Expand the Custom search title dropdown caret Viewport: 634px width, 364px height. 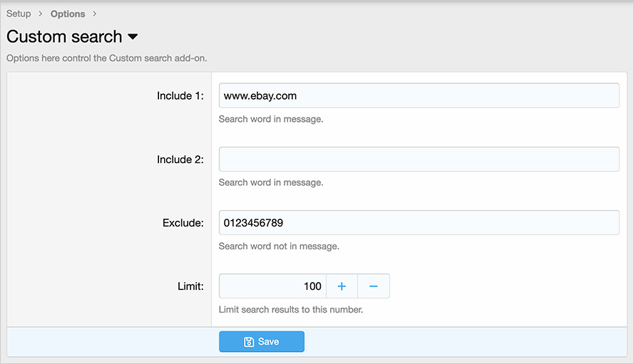[133, 37]
